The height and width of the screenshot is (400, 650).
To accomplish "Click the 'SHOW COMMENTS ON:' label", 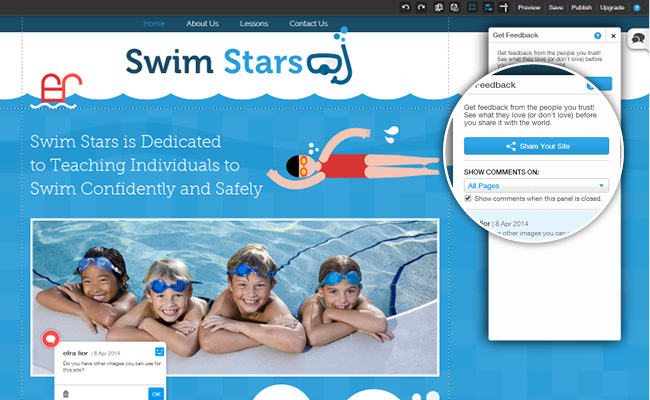I will point(501,172).
